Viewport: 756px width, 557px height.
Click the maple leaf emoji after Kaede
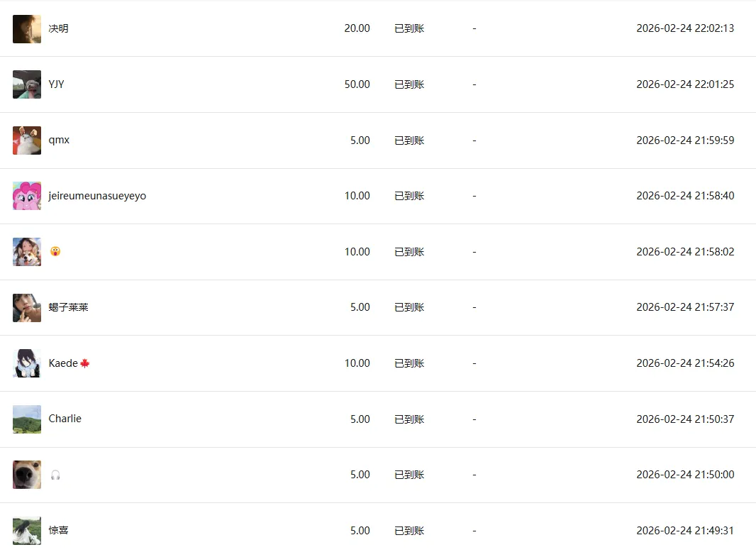[x=85, y=363]
